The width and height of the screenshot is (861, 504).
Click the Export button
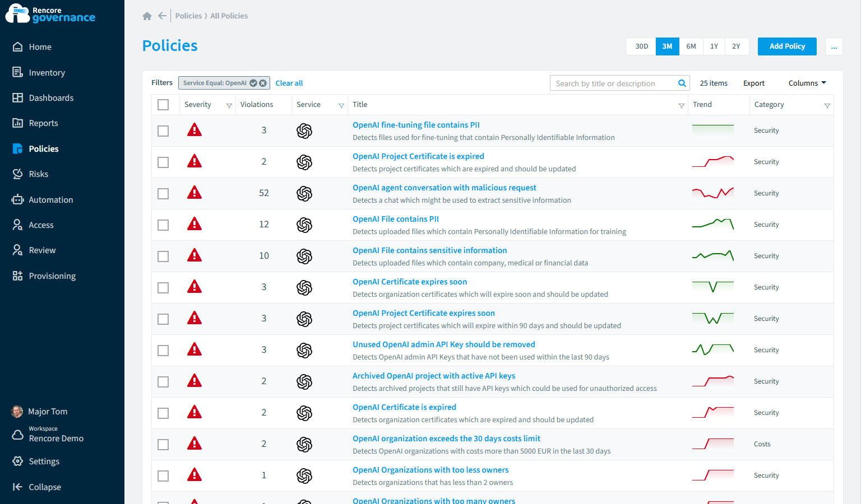tap(754, 83)
